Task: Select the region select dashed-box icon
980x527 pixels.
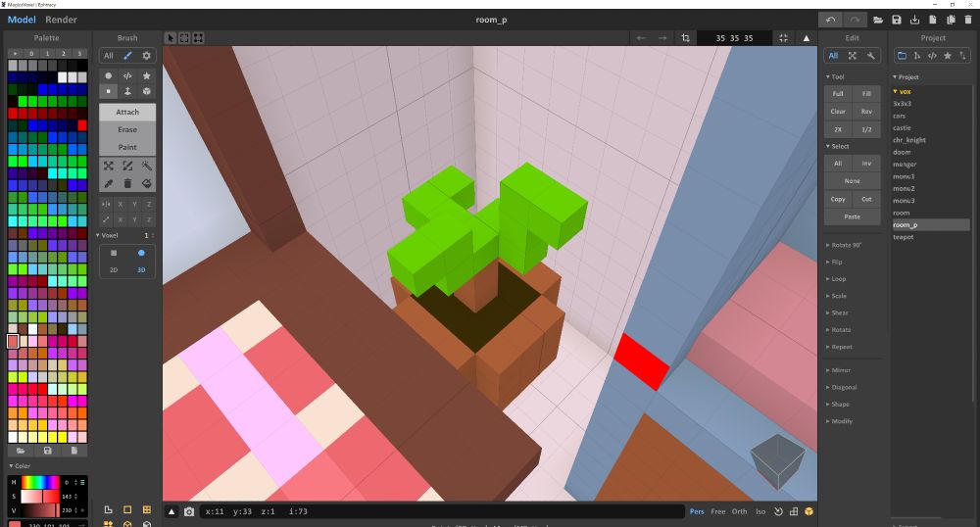Action: coord(127,167)
